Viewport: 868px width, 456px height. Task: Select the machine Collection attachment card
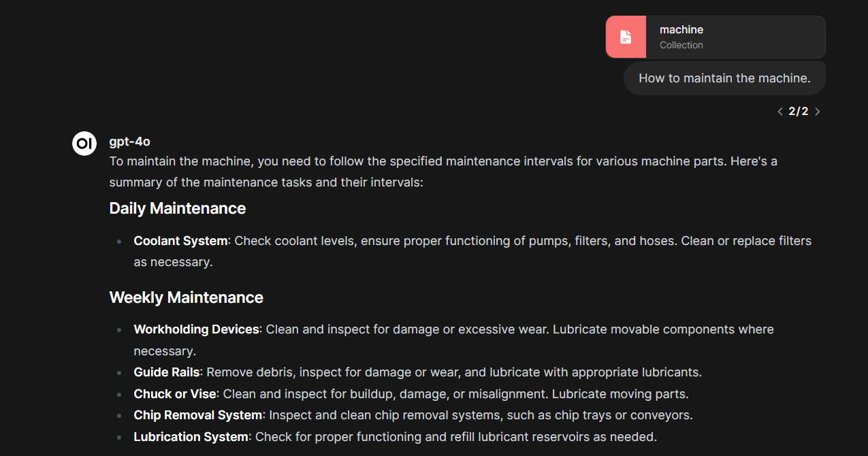pyautogui.click(x=715, y=37)
